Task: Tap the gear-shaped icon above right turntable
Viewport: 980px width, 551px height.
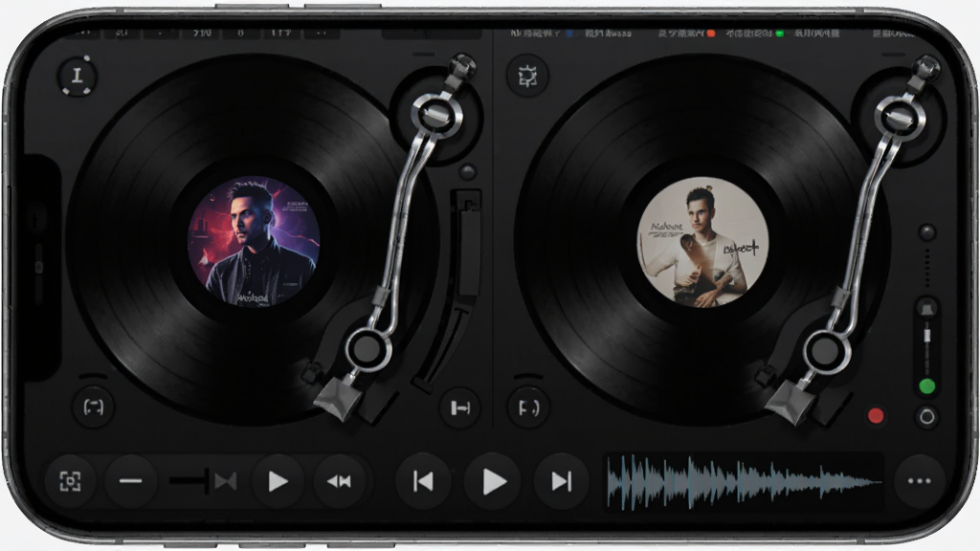Action: coord(527,77)
